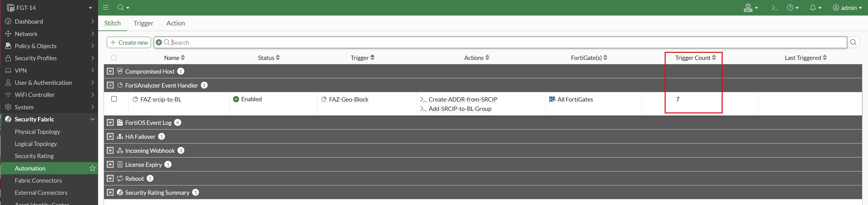Viewport: 868px width, 205px height.
Task: Open the admin user menu
Action: [847, 7]
